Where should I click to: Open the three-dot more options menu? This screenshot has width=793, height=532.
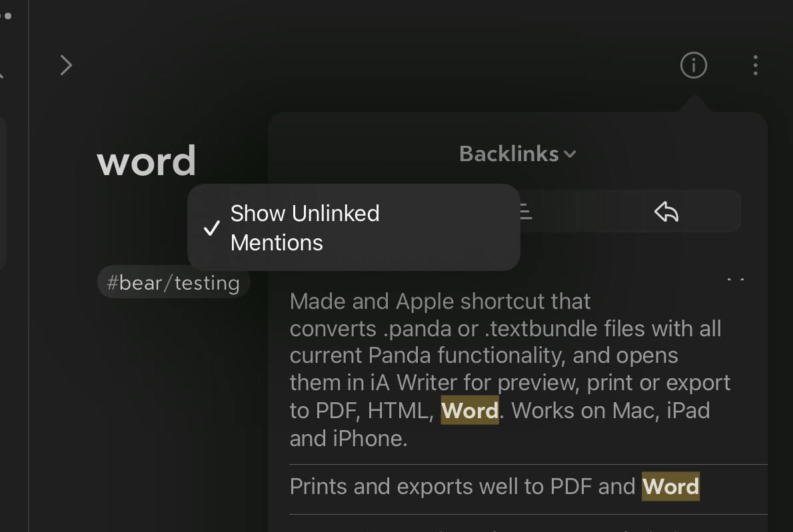(755, 66)
